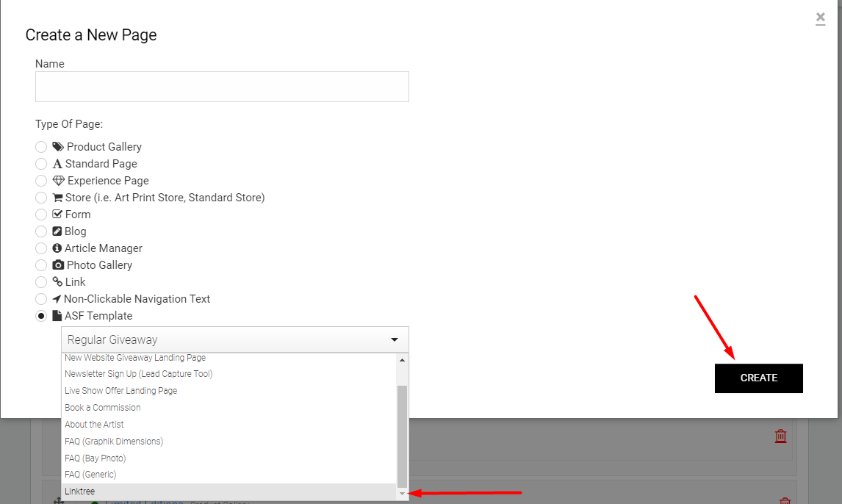Click the diamond icon next to Experience Page
This screenshot has height=504, width=842.
(x=59, y=181)
